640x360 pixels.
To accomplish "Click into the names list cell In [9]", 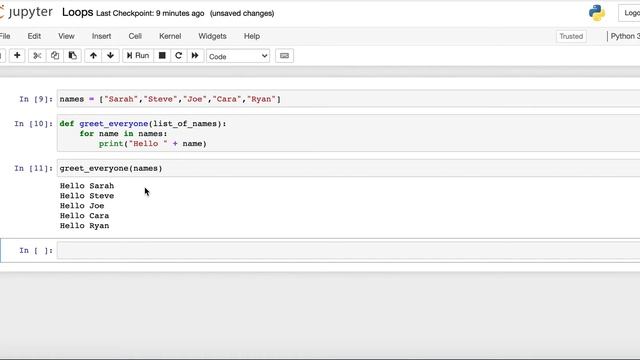I will 348,99.
